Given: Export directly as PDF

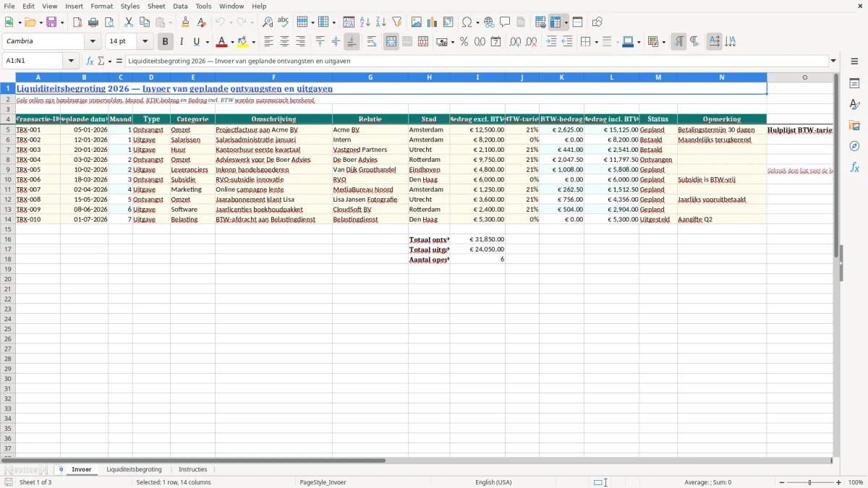Looking at the screenshot, I should click(77, 22).
